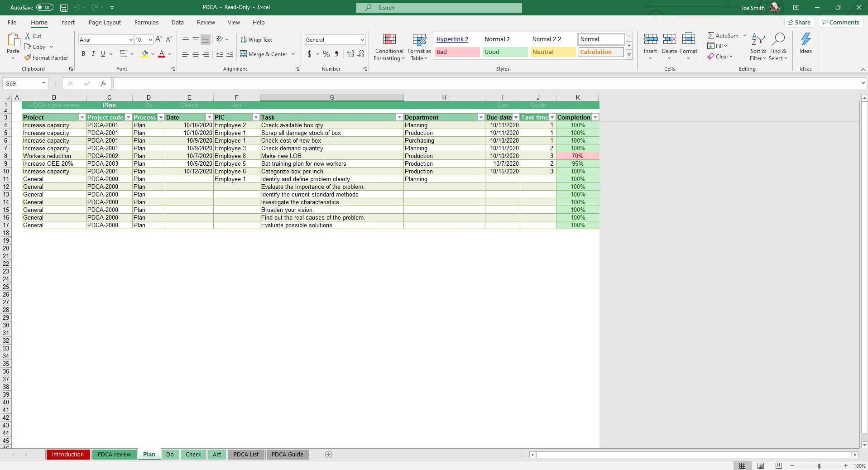Open Format as Table gallery
Image resolution: width=868 pixels, height=470 pixels.
(x=419, y=47)
